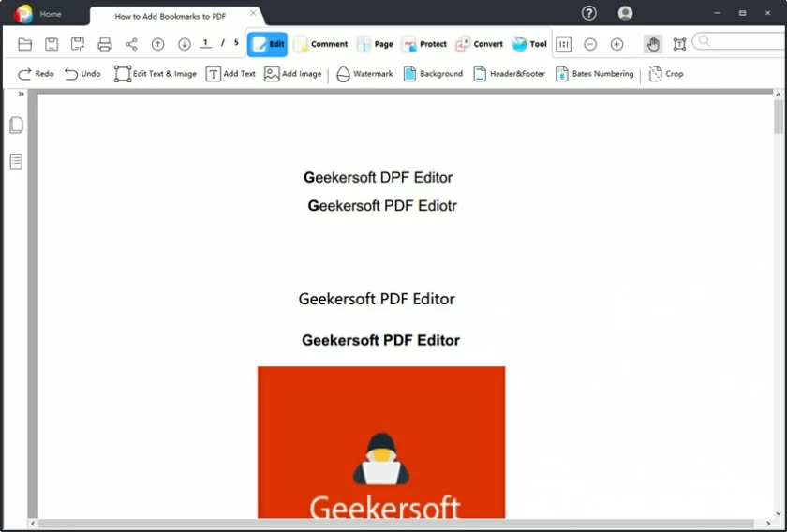The width and height of the screenshot is (787, 532).
Task: Open the page thumbnails panel icon
Action: tap(16, 125)
